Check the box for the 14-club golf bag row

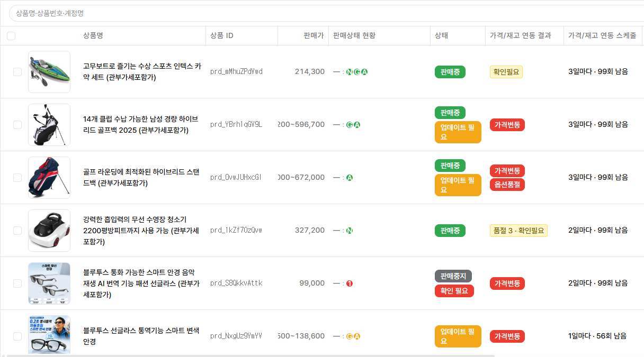pos(17,125)
